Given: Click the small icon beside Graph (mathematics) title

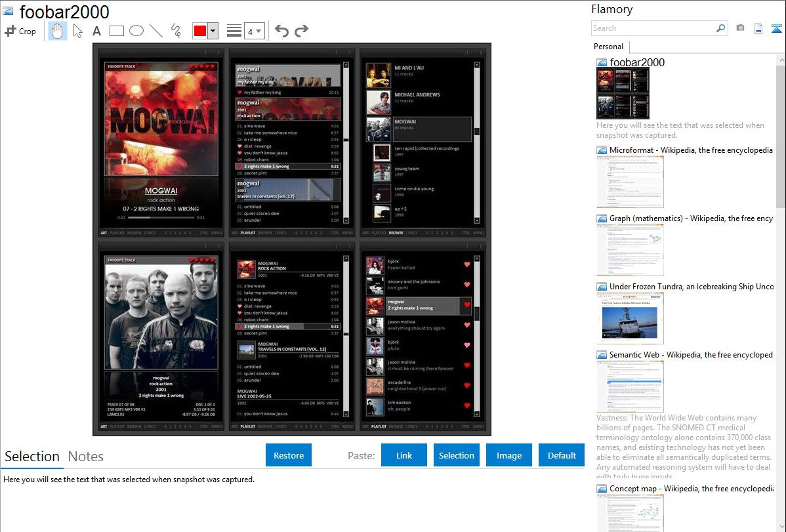Looking at the screenshot, I should click(x=602, y=218).
